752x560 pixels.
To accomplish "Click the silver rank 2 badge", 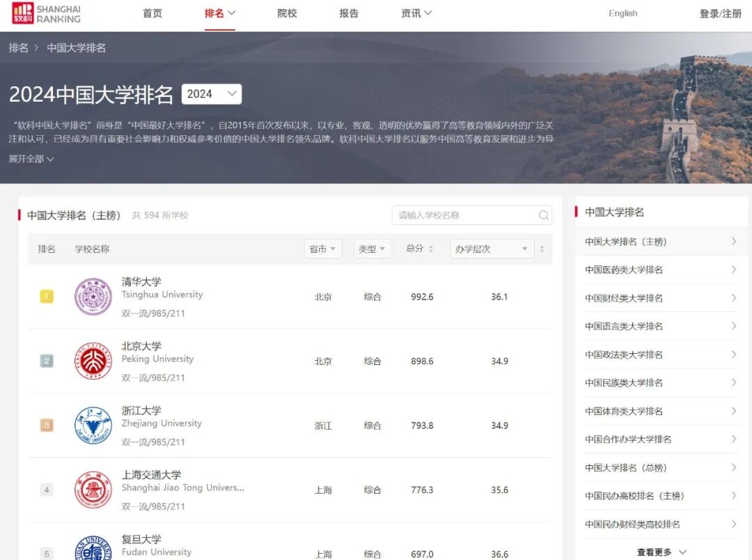I will tap(47, 361).
